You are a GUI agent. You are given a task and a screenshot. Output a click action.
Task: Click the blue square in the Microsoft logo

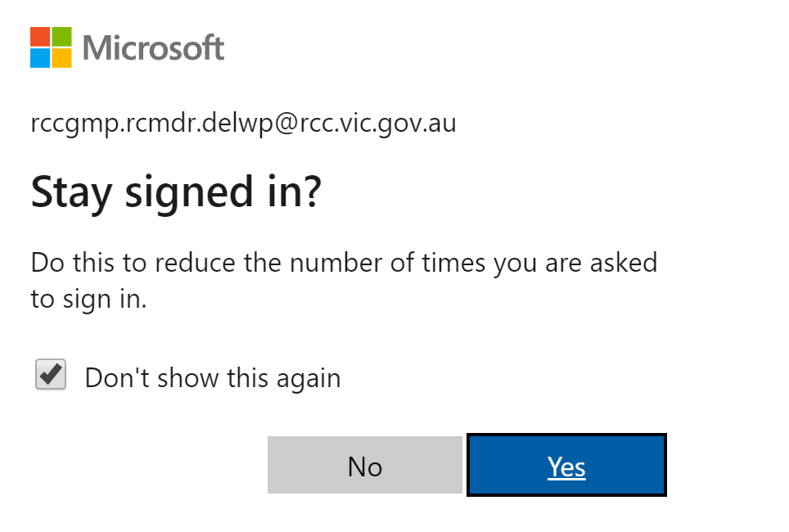pos(40,58)
